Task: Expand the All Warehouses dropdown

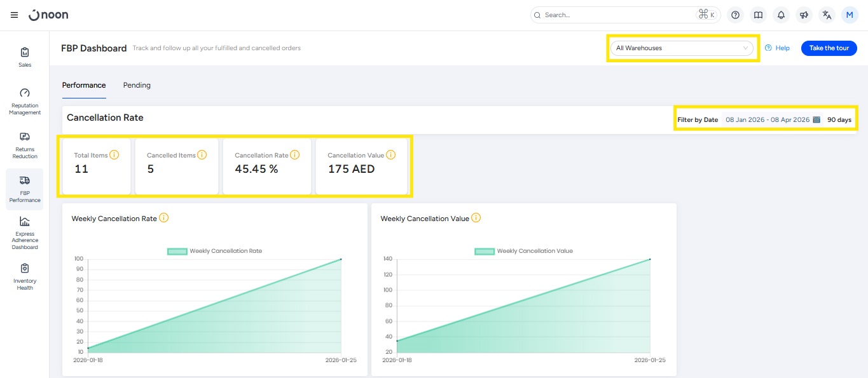Action: [x=682, y=48]
